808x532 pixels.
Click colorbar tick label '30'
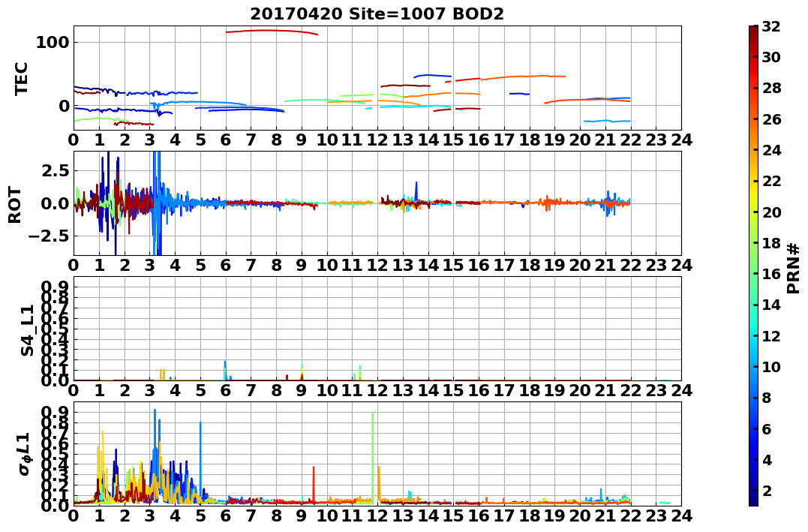[x=771, y=57]
